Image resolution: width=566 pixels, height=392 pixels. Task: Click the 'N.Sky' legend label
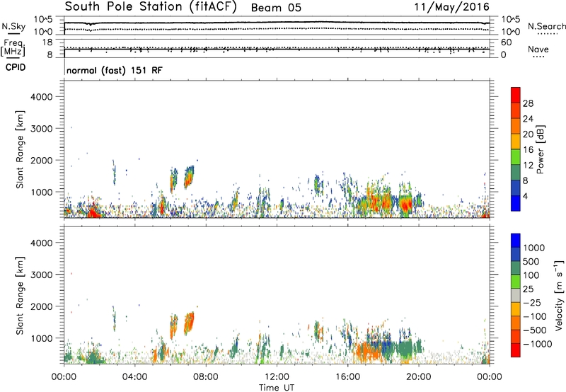[13, 26]
